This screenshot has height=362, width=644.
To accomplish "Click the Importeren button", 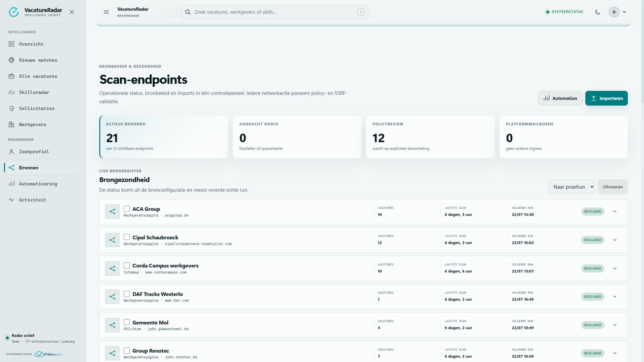I will pyautogui.click(x=606, y=98).
